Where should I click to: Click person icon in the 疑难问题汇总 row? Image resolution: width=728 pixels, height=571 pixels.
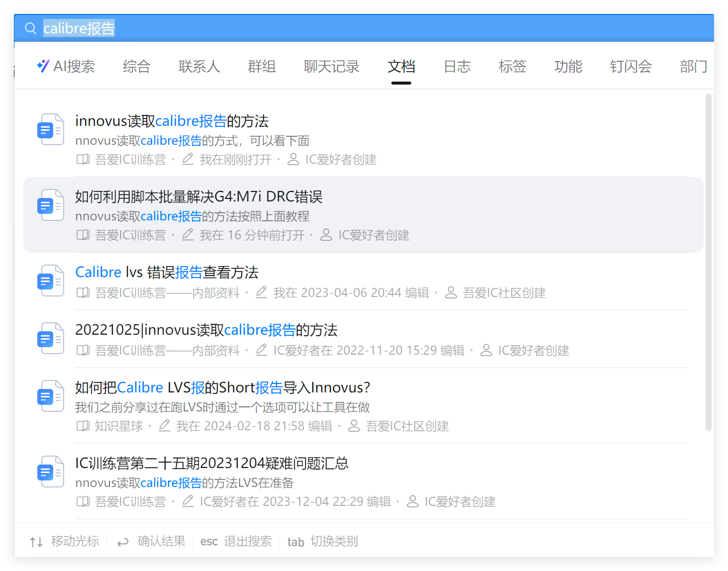click(413, 501)
